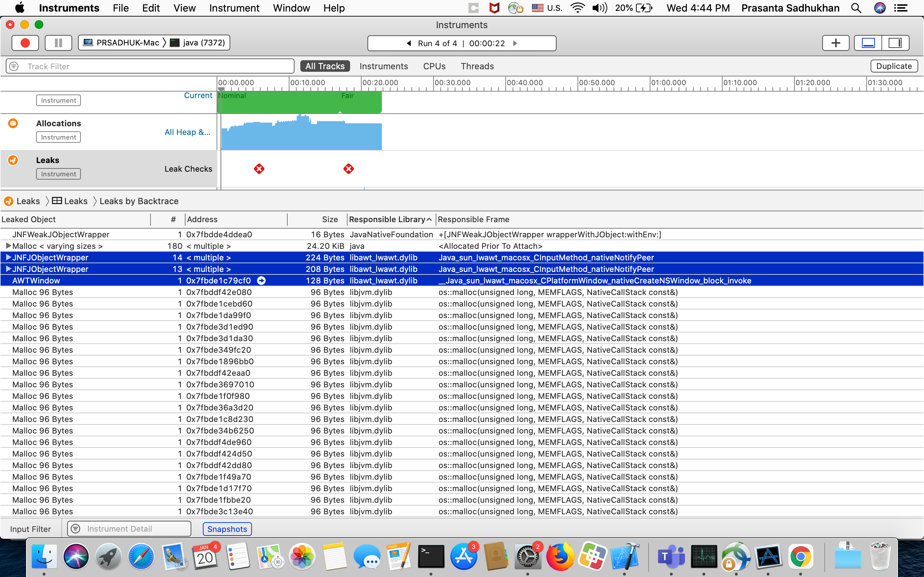Open the Track Filter options icon

(x=14, y=66)
